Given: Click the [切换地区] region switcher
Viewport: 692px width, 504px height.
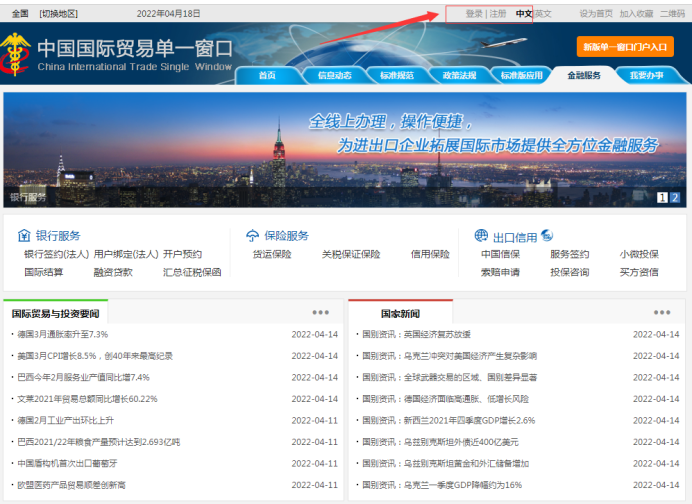Looking at the screenshot, I should pos(59,14).
